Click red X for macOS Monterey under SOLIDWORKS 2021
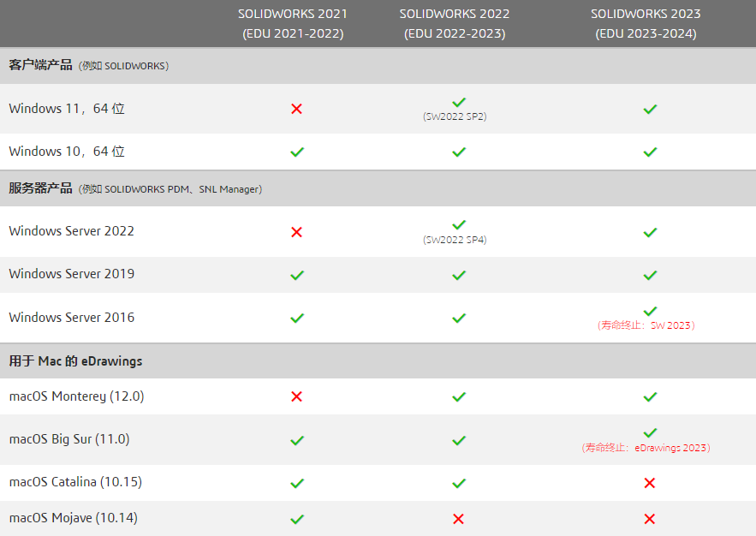Viewport: 756px width, 536px height. [296, 396]
